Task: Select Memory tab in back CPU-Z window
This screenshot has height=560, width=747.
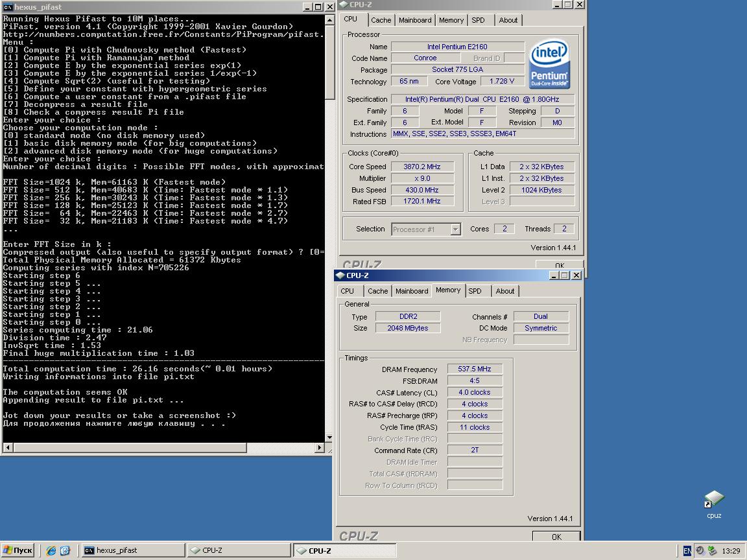Action: 451,20
